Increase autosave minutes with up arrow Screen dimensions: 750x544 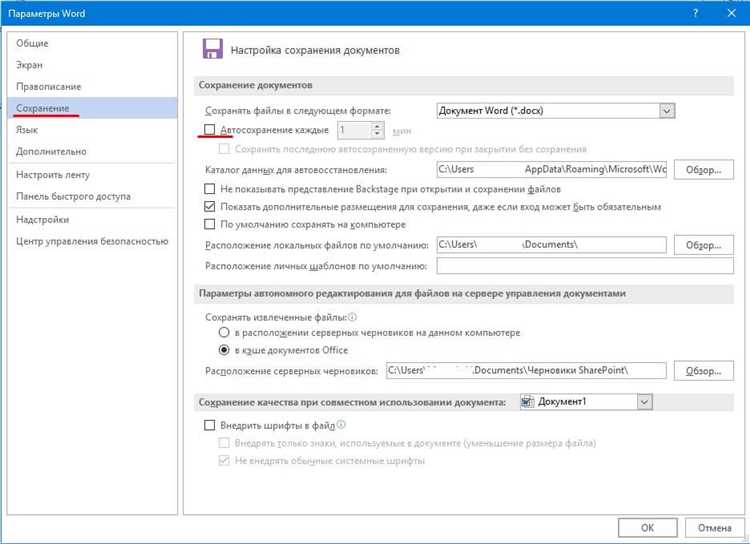click(377, 126)
